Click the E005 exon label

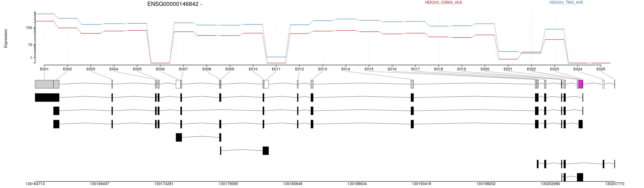point(137,69)
